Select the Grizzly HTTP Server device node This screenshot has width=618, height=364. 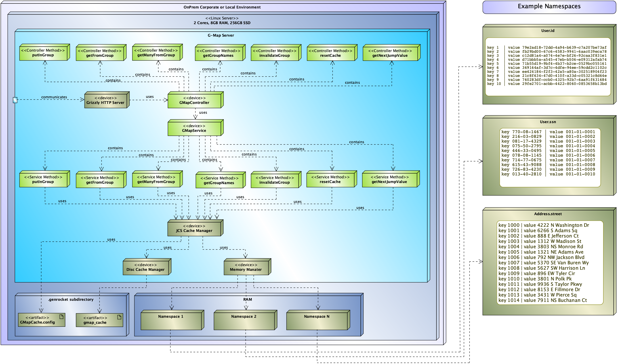(106, 101)
